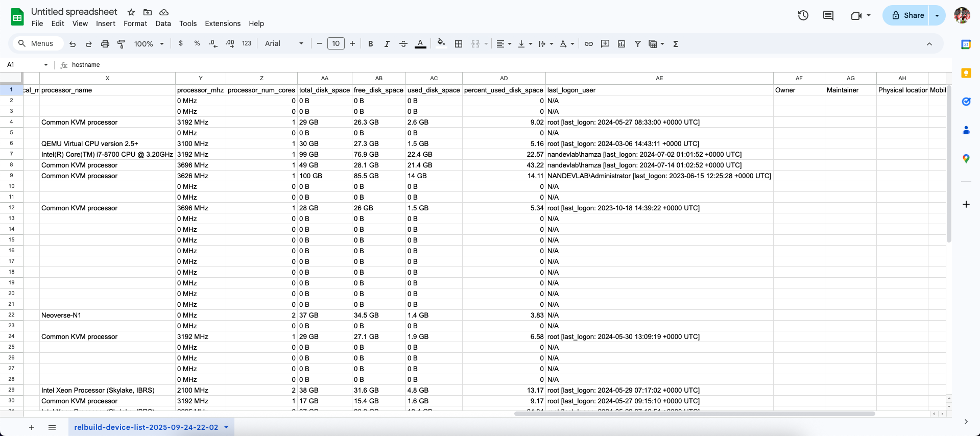Open version history clock icon
The image size is (980, 436).
coord(803,15)
